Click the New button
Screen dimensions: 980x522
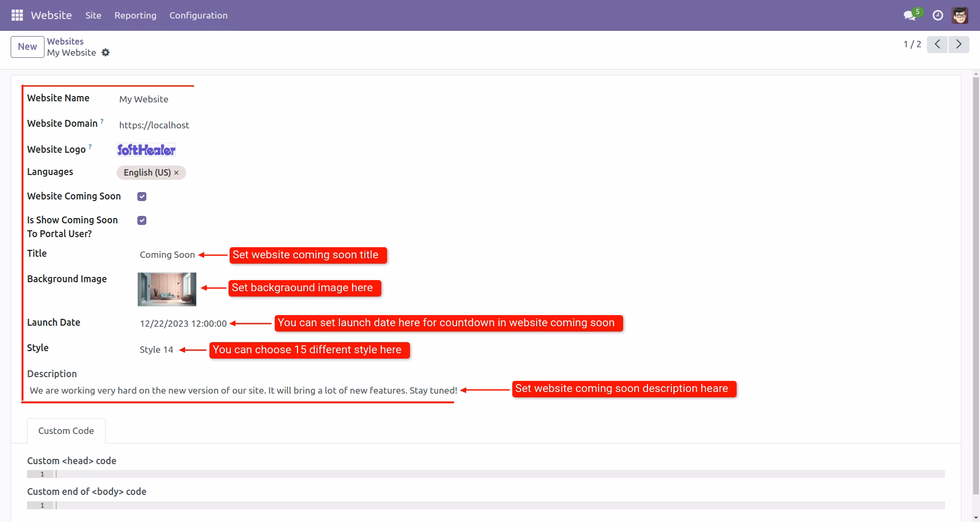pyautogui.click(x=28, y=47)
